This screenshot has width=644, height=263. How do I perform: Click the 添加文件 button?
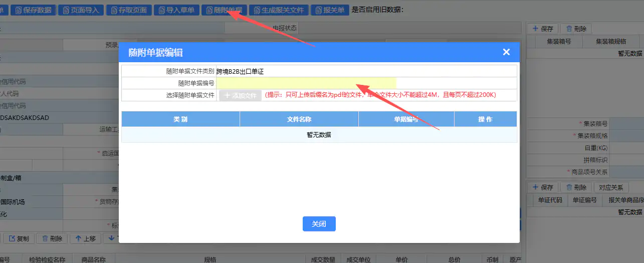click(240, 95)
